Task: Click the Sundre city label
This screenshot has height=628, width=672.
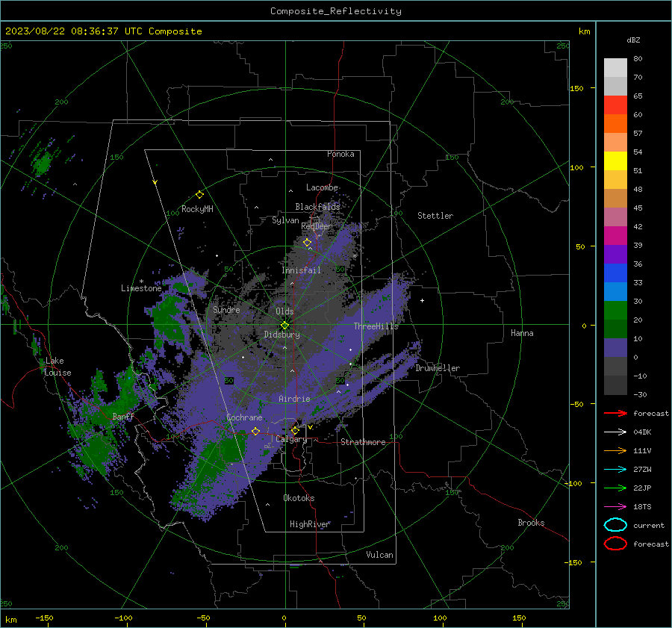Action: [x=226, y=309]
